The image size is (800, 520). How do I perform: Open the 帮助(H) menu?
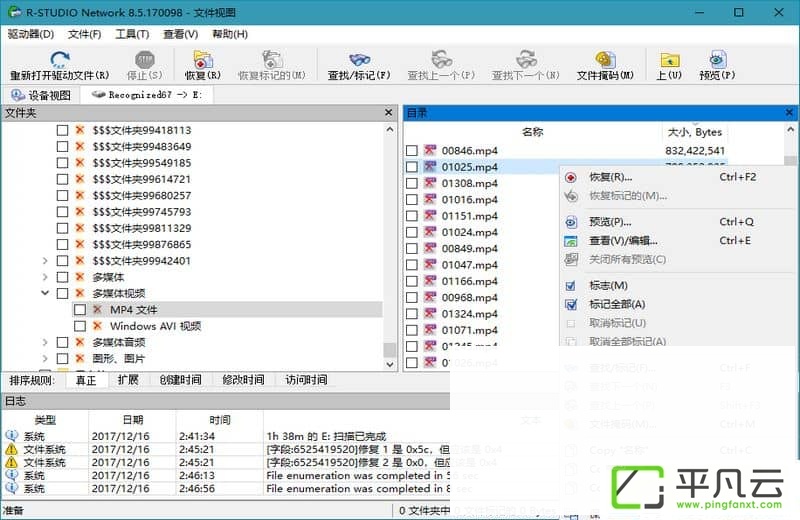pyautogui.click(x=230, y=34)
